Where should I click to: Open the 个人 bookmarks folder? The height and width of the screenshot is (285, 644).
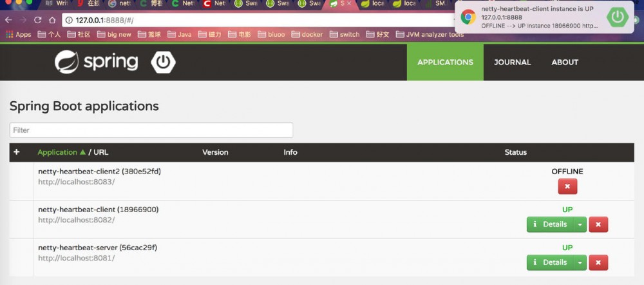[50, 35]
